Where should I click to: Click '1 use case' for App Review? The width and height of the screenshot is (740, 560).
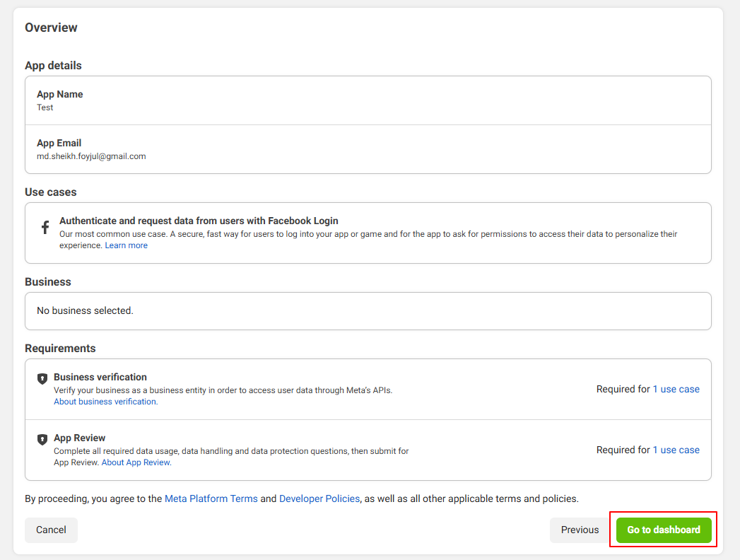click(676, 450)
